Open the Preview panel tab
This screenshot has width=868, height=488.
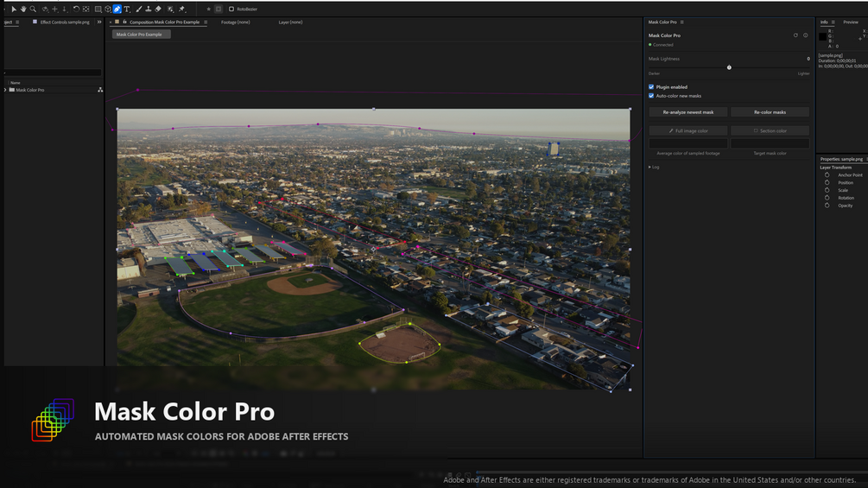point(850,22)
